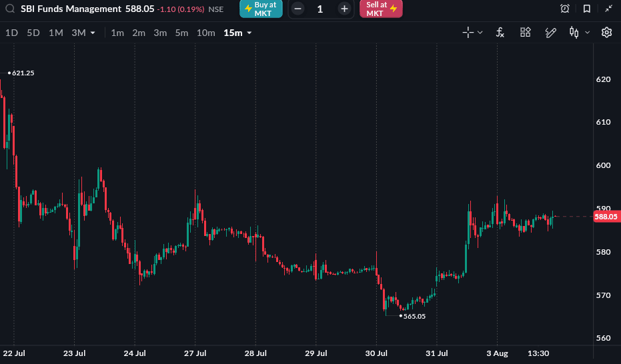Click the Sell at MKT button
The height and width of the screenshot is (364, 621).
pos(381,9)
